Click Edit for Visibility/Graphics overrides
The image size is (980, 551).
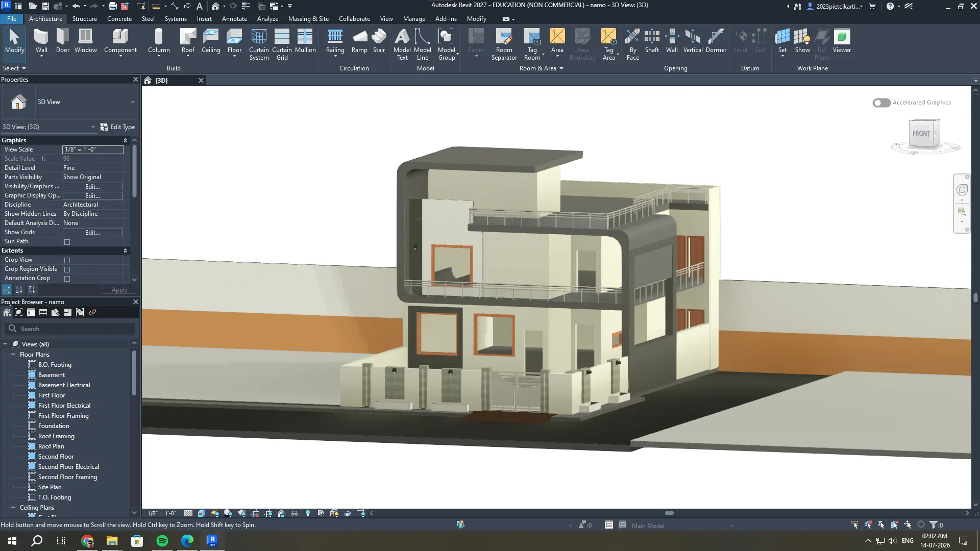(92, 187)
